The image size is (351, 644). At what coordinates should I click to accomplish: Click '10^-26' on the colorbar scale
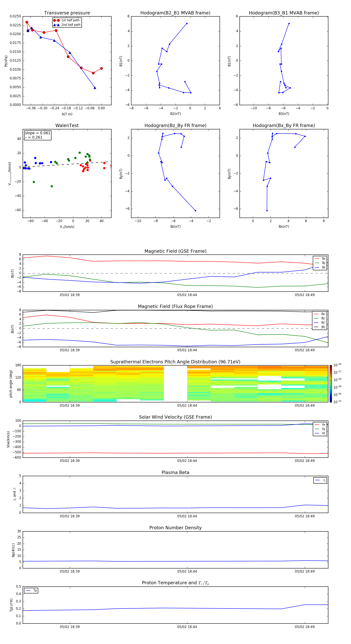coord(337,365)
